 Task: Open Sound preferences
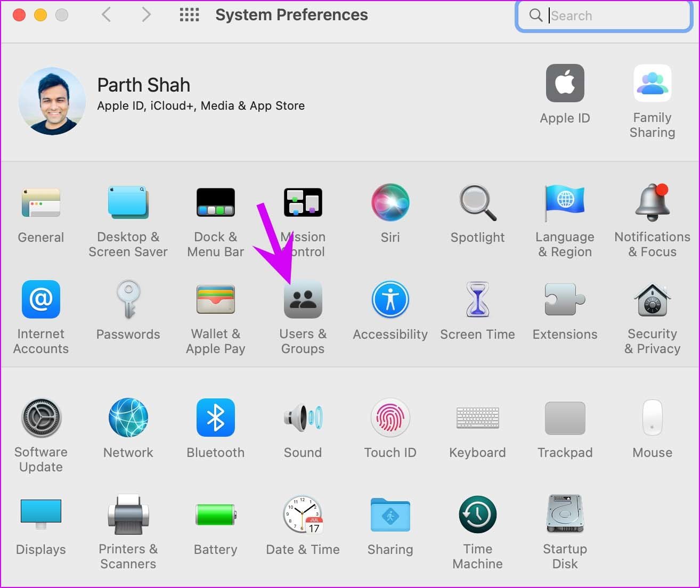point(303,418)
